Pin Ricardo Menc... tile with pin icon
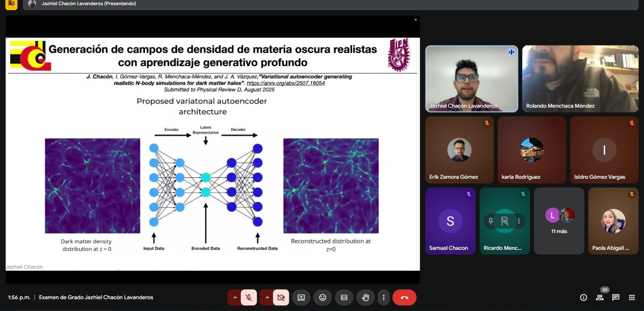Image resolution: width=644 pixels, height=311 pixels. [x=491, y=221]
